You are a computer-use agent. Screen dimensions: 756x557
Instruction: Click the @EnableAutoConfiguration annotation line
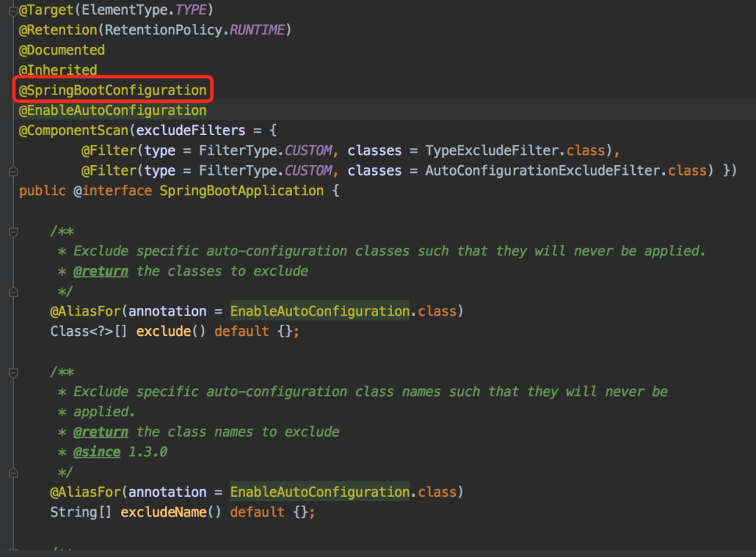[x=113, y=111]
